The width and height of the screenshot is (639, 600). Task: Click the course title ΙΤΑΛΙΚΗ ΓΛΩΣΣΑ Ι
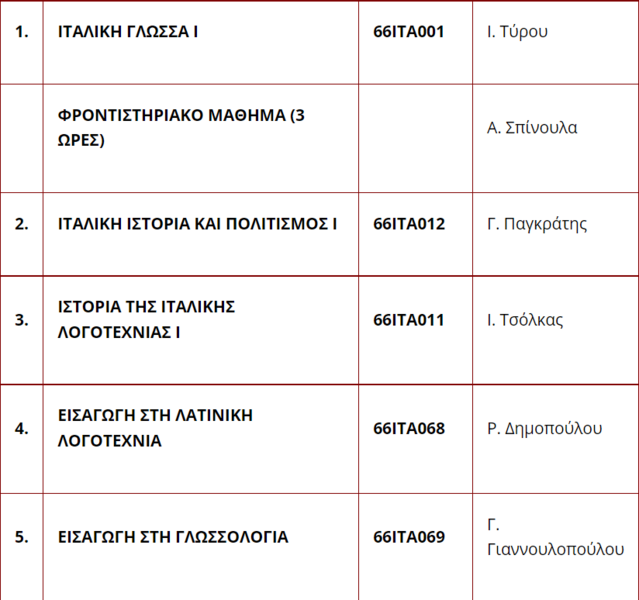pos(128,32)
